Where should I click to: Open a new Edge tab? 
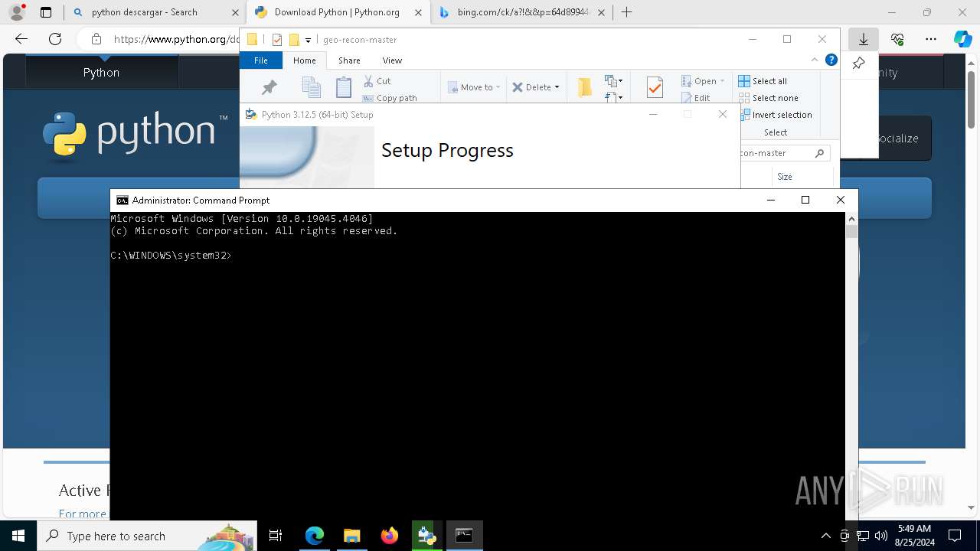click(x=627, y=12)
